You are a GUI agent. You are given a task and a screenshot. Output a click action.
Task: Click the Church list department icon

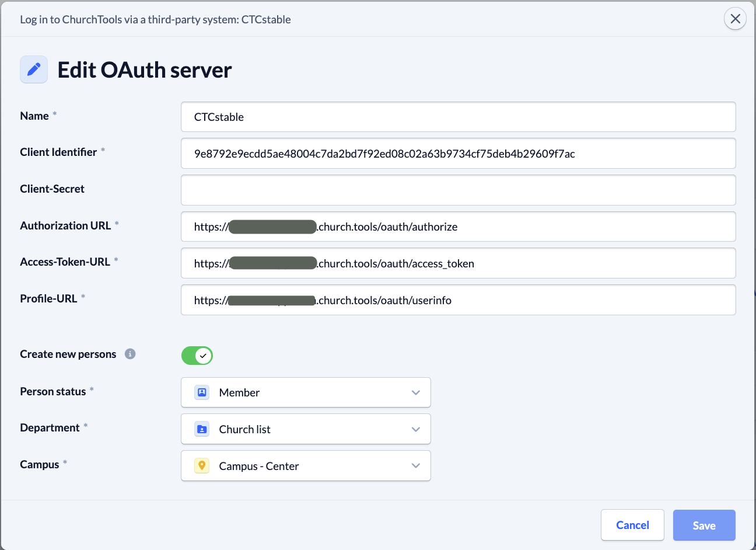(202, 429)
